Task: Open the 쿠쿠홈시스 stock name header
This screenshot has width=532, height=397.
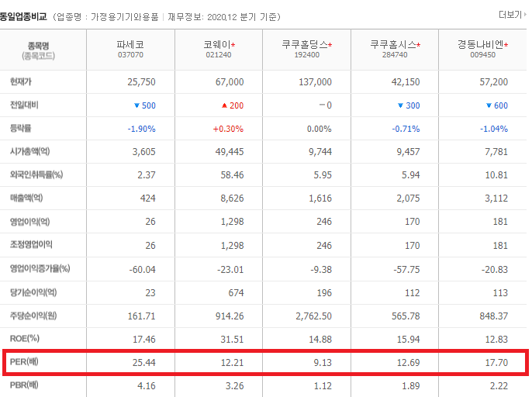Action: click(393, 44)
